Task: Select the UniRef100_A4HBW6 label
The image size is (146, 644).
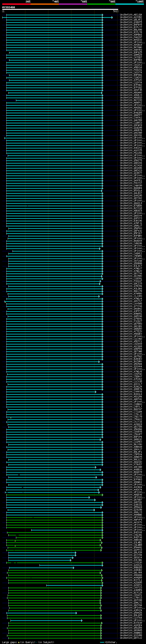Action: click(131, 515)
